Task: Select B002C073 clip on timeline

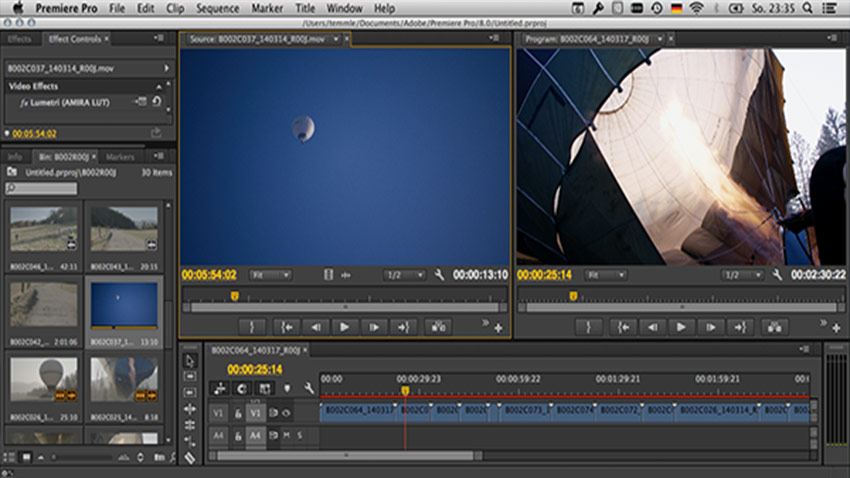Action: coord(525,411)
